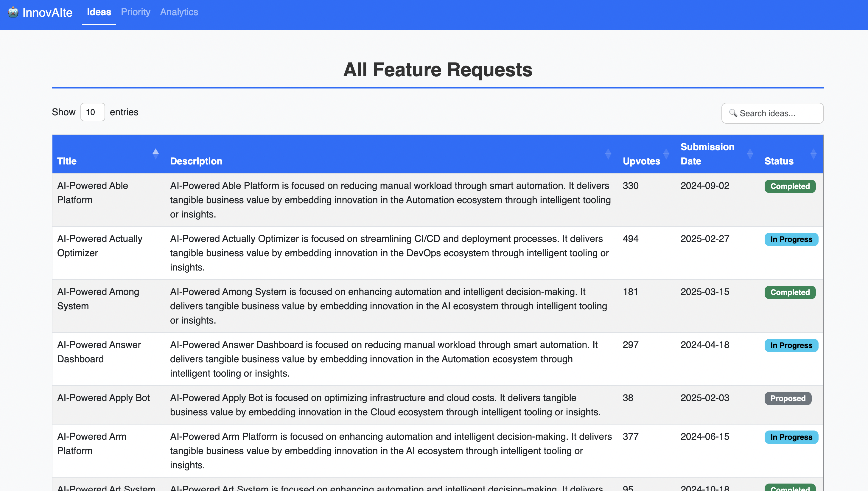Click the magnifier icon in search box

click(x=733, y=113)
